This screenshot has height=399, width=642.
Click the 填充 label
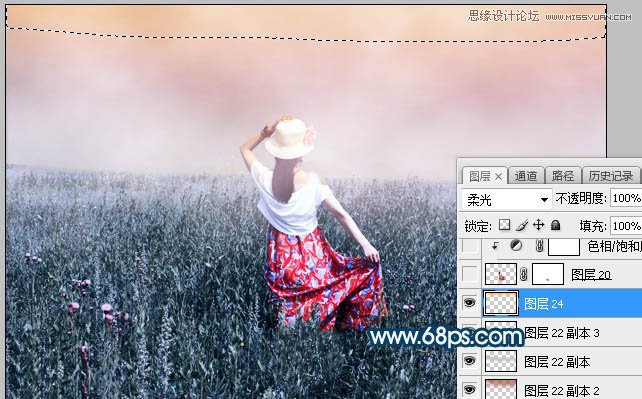point(593,225)
